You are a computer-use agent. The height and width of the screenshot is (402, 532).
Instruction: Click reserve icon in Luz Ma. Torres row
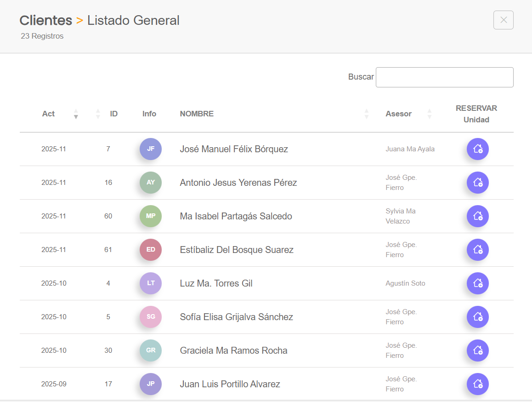(x=477, y=283)
